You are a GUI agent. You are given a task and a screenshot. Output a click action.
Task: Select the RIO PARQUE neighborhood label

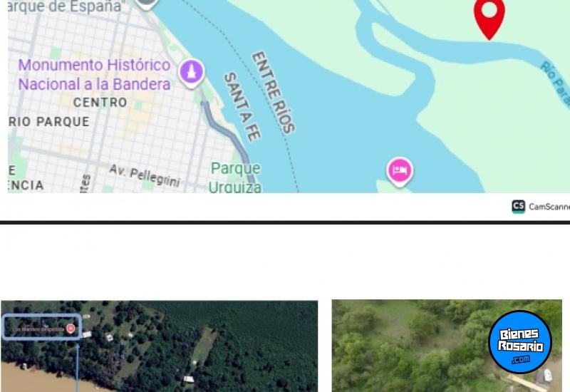point(48,122)
